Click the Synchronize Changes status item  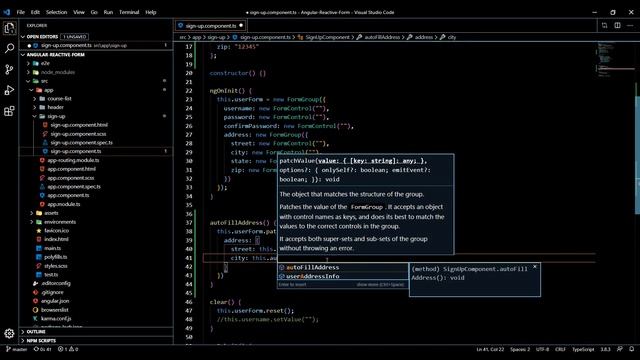click(42, 349)
